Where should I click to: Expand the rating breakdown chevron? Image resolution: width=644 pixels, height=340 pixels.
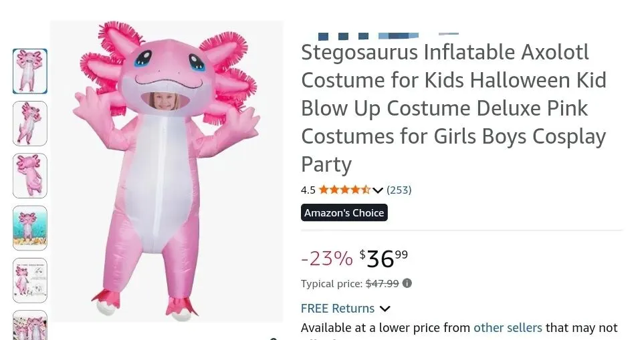(378, 190)
